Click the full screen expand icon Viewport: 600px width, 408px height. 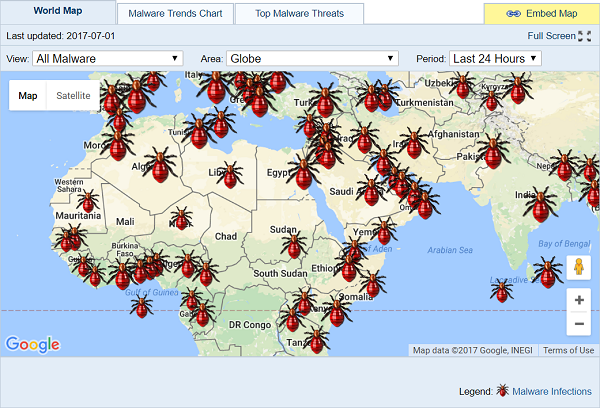585,36
